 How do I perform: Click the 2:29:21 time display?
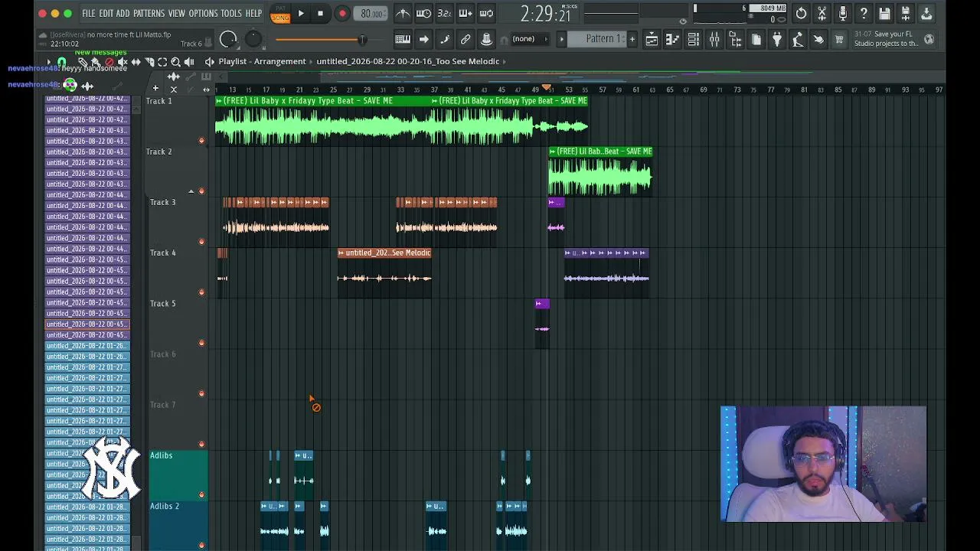tap(545, 14)
